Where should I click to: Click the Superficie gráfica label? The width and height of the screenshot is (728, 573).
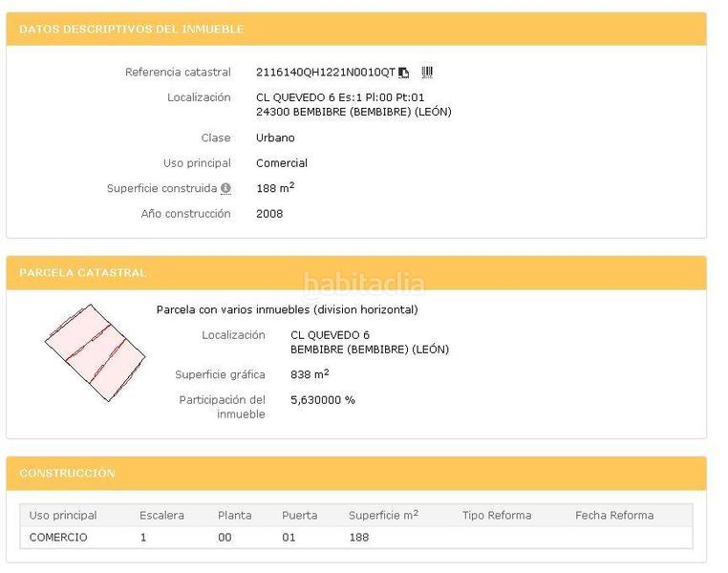click(x=220, y=374)
